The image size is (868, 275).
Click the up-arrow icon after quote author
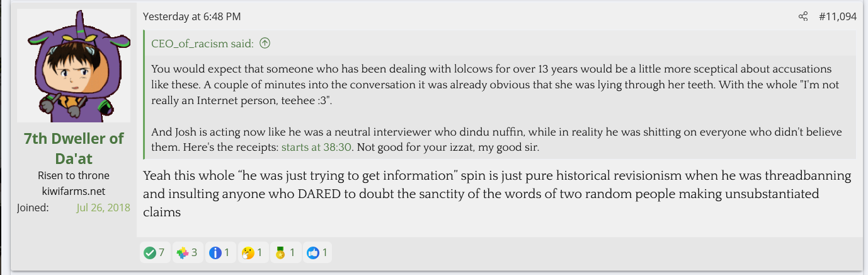coord(265,44)
